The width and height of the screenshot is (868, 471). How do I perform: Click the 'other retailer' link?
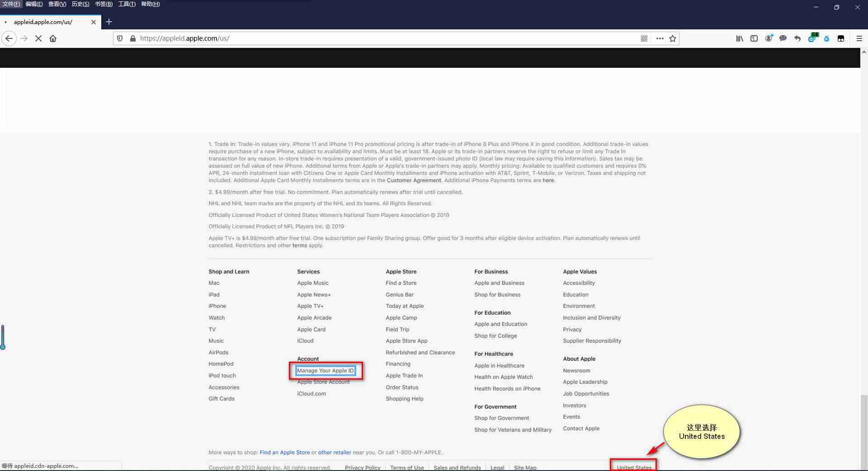click(x=335, y=452)
